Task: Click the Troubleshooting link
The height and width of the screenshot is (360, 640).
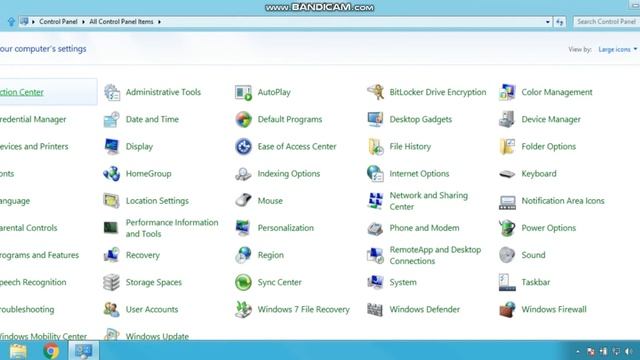Action: click(x=27, y=309)
